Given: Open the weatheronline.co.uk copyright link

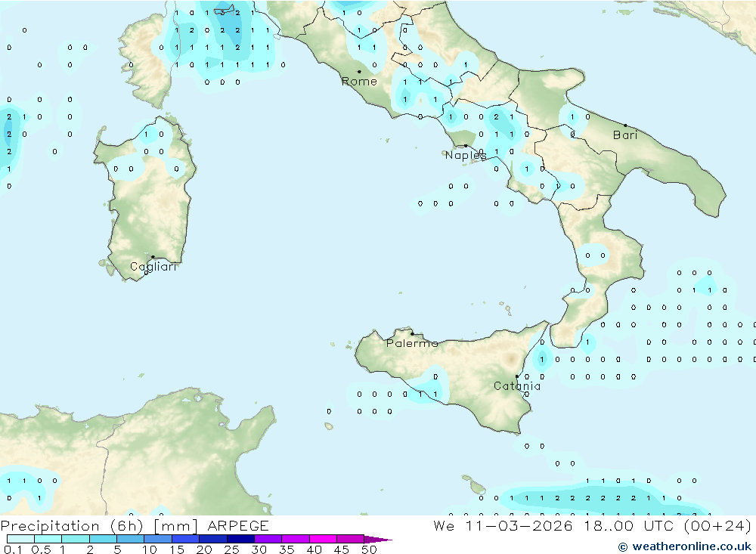Looking at the screenshot, I should click(685, 546).
